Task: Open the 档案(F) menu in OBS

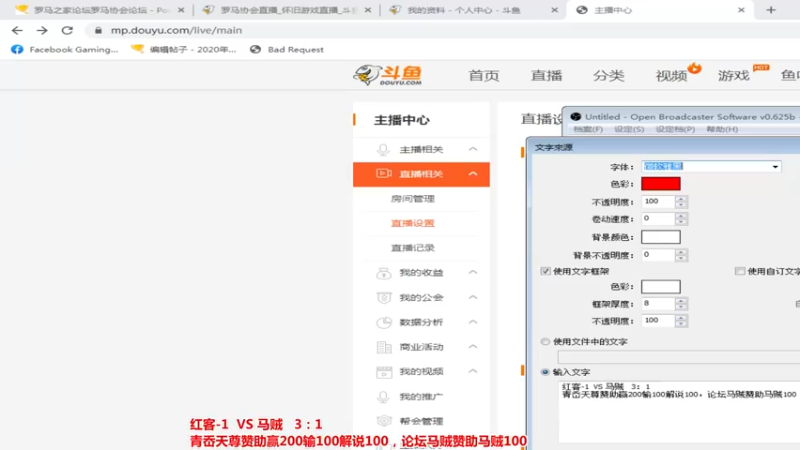Action: pos(588,129)
